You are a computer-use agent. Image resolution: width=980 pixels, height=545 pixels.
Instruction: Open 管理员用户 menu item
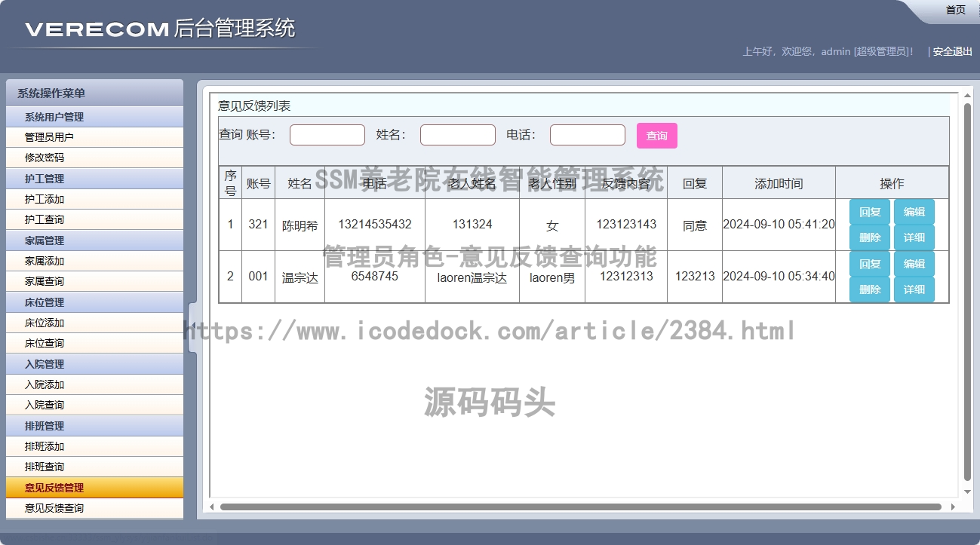[x=94, y=137]
